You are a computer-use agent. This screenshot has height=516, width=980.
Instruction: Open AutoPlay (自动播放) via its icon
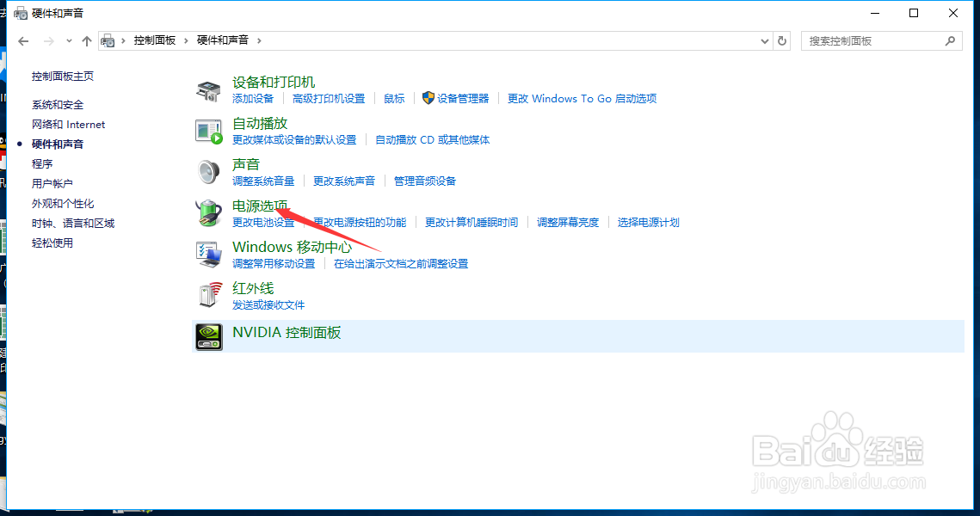[208, 129]
